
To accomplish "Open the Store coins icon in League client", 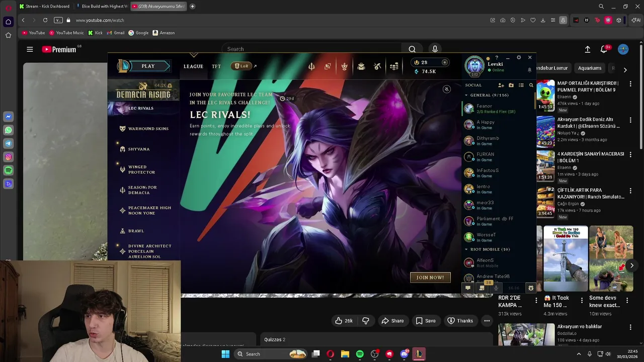I will pos(394,66).
